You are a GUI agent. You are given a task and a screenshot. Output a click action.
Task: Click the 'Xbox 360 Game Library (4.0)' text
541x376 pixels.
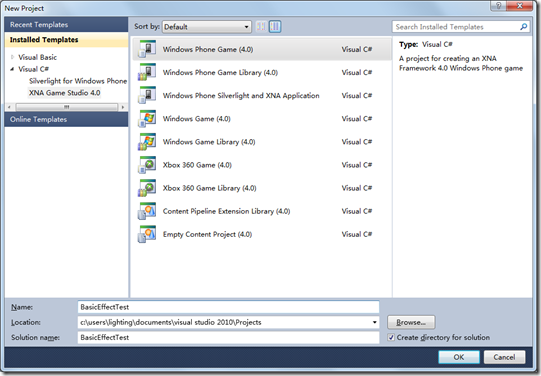click(x=209, y=188)
